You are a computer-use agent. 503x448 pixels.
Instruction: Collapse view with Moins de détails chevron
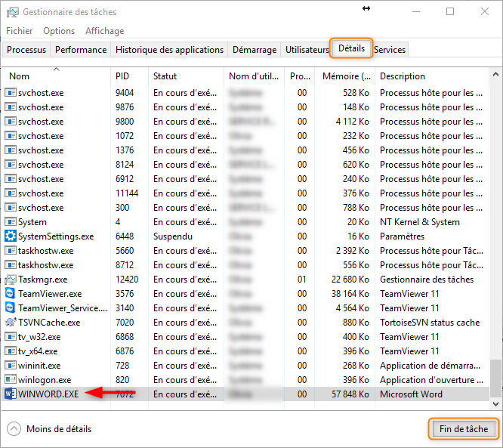click(x=14, y=429)
